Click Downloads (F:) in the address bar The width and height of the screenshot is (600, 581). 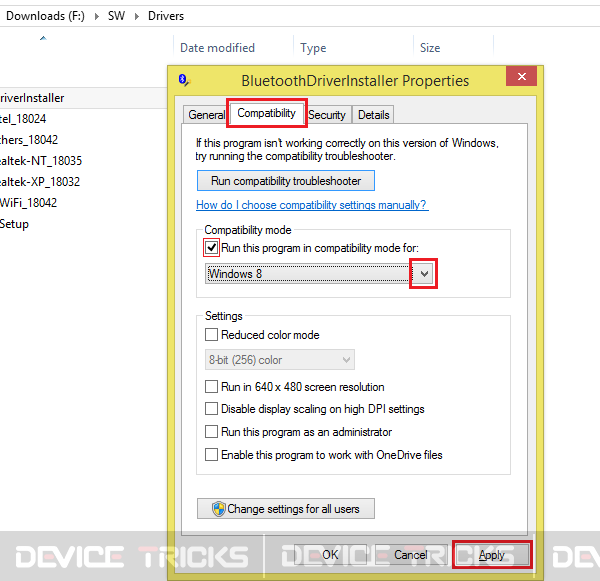click(x=45, y=16)
